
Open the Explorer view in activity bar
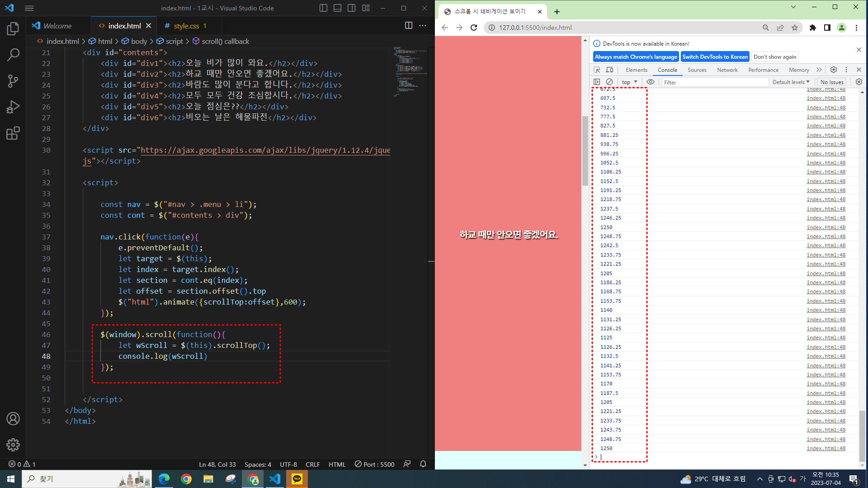tap(13, 29)
